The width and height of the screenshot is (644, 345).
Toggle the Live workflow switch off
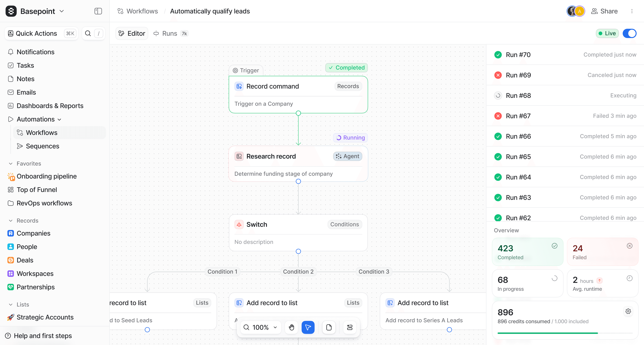click(x=630, y=33)
